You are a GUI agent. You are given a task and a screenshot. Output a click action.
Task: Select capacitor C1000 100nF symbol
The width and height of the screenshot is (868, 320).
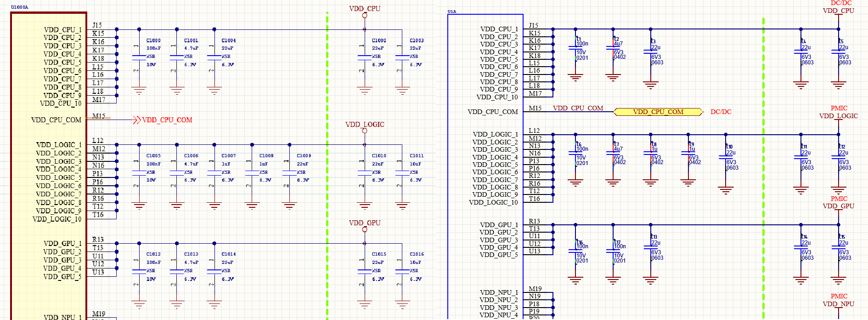pyautogui.click(x=139, y=57)
